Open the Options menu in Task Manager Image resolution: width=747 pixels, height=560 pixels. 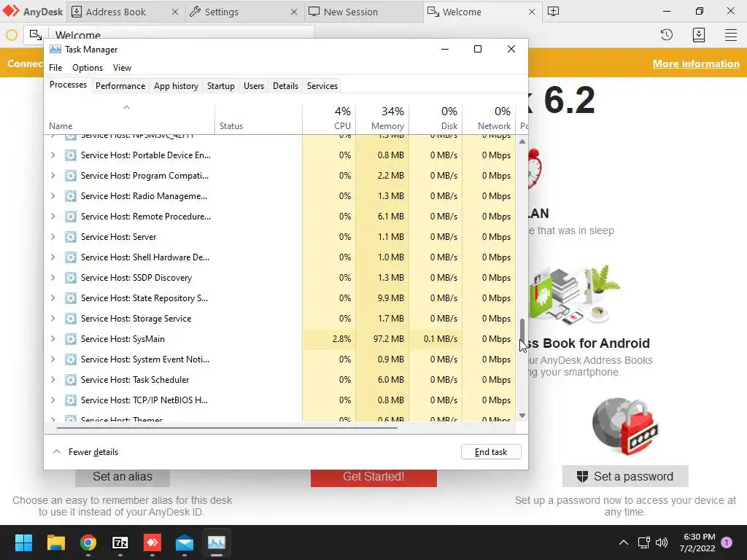[x=88, y=68]
